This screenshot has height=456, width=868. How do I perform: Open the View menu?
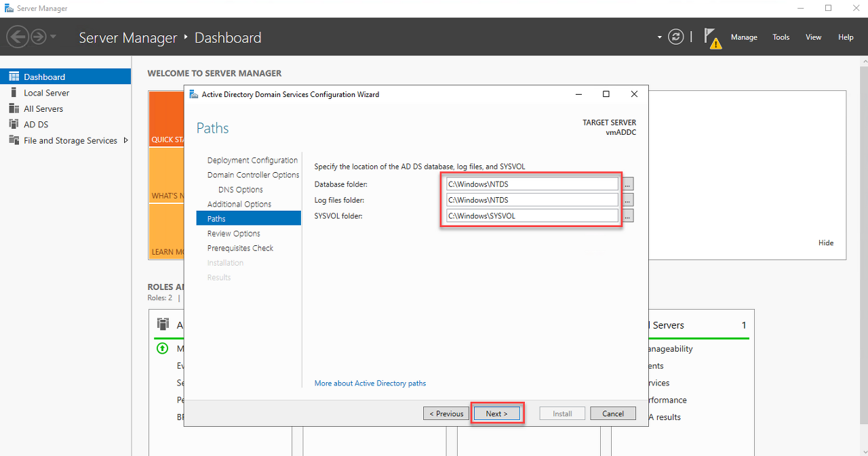814,37
